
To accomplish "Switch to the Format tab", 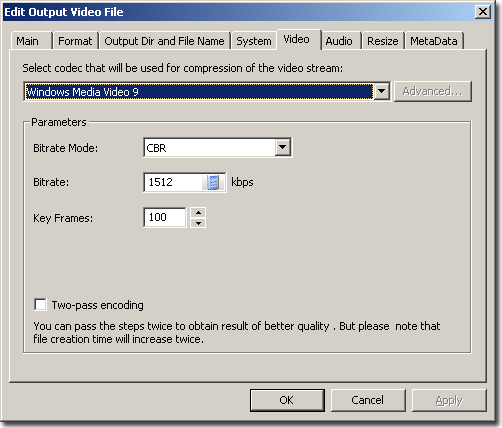I will pyautogui.click(x=75, y=41).
